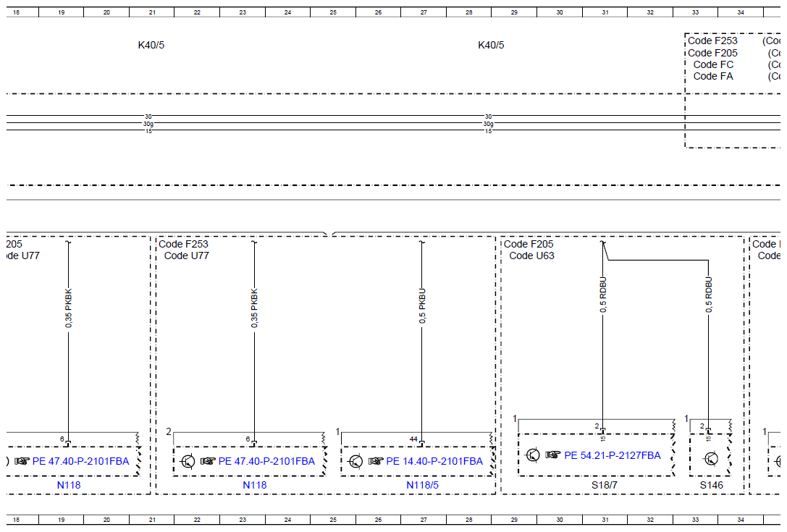Click the Code U77 label under Code F253
Image resolution: width=787 pixels, height=532 pixels.
(186, 256)
